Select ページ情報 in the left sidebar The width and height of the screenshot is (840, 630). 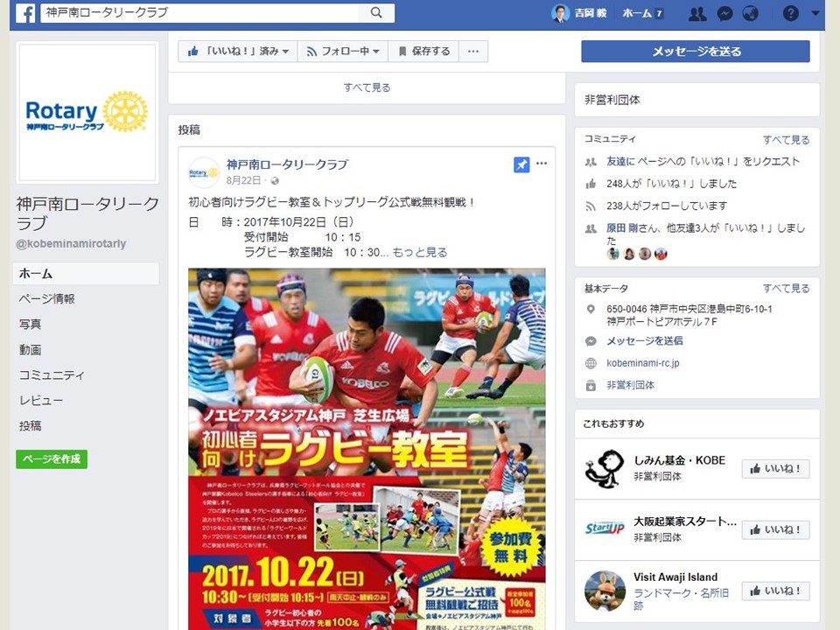(x=47, y=299)
